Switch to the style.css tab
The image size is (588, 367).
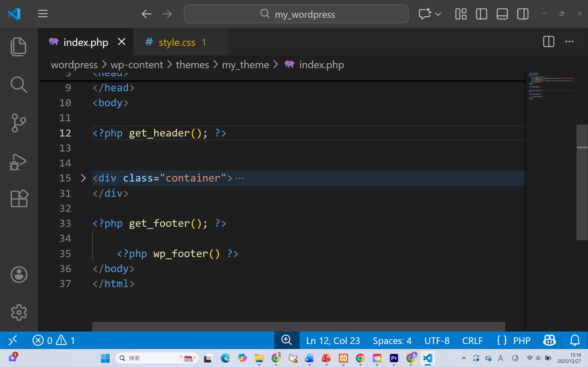(177, 42)
